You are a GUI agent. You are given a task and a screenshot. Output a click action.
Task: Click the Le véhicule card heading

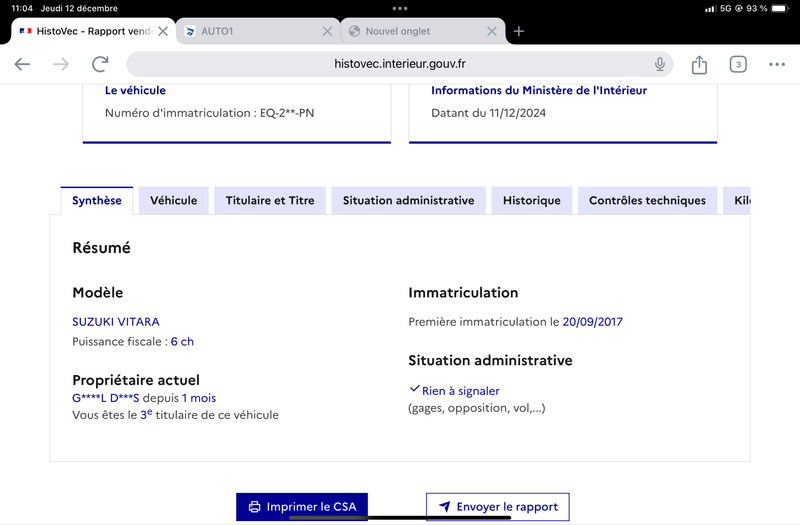tap(135, 90)
